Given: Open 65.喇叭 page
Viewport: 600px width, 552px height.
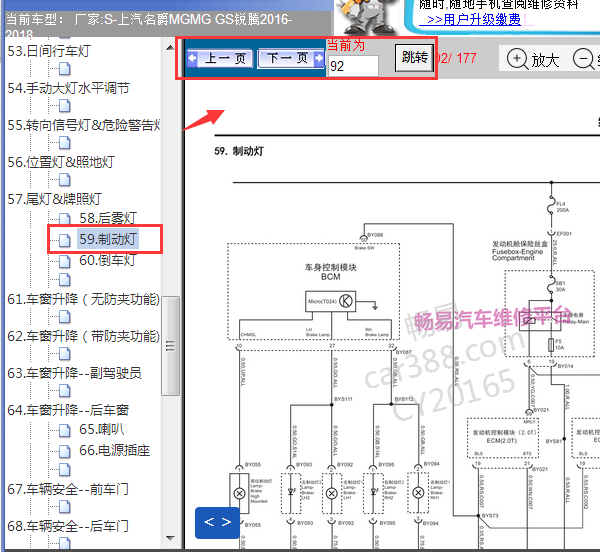Looking at the screenshot, I should 102,429.
